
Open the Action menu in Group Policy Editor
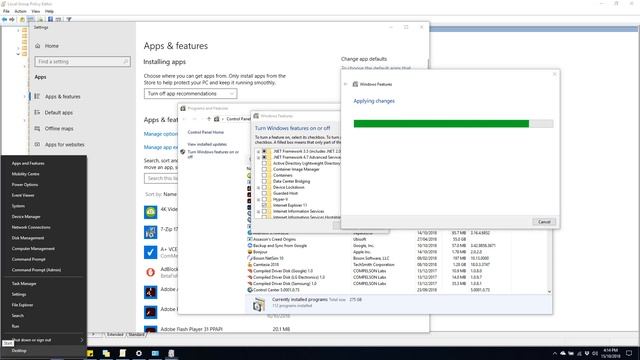pyautogui.click(x=20, y=11)
